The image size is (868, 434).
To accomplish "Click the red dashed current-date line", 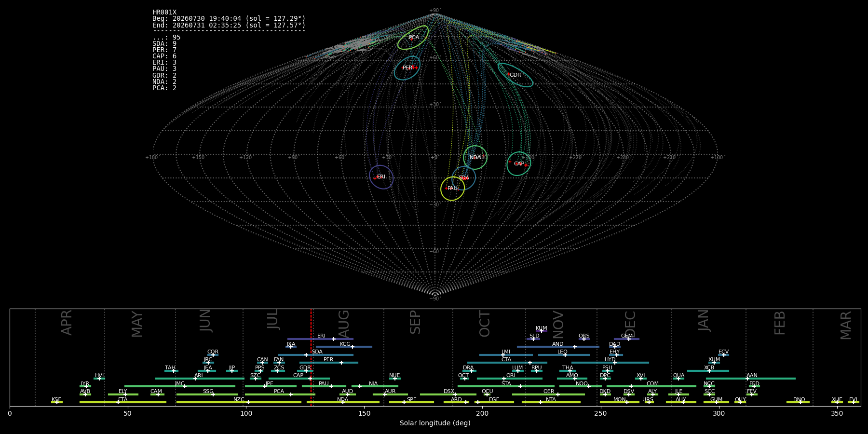I will click(x=311, y=357).
